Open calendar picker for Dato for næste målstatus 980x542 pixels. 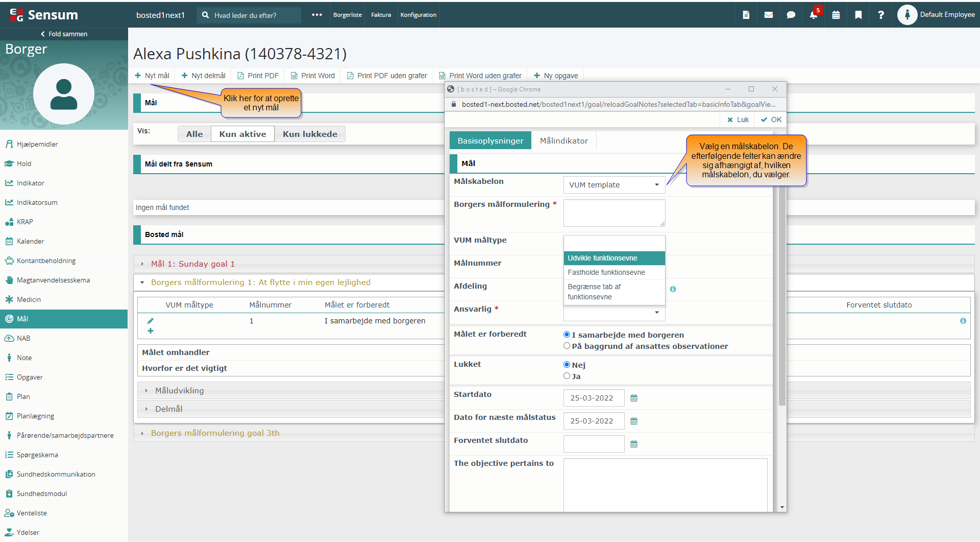pyautogui.click(x=634, y=421)
